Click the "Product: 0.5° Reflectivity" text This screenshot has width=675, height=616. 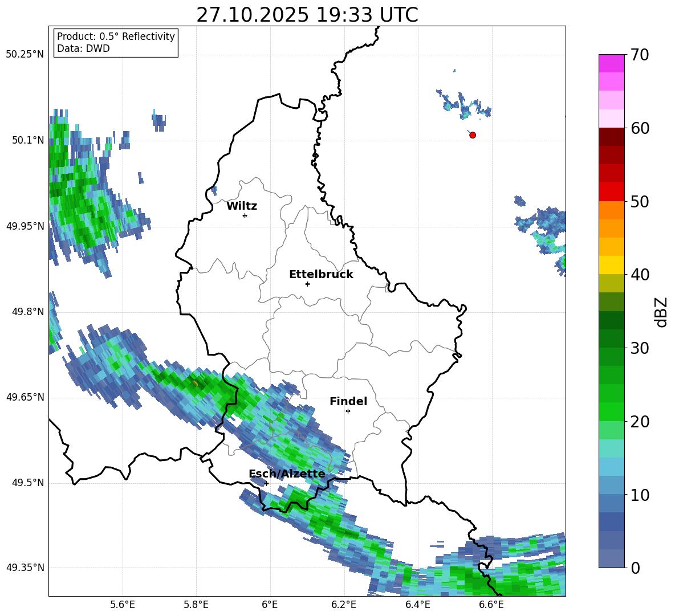[116, 36]
